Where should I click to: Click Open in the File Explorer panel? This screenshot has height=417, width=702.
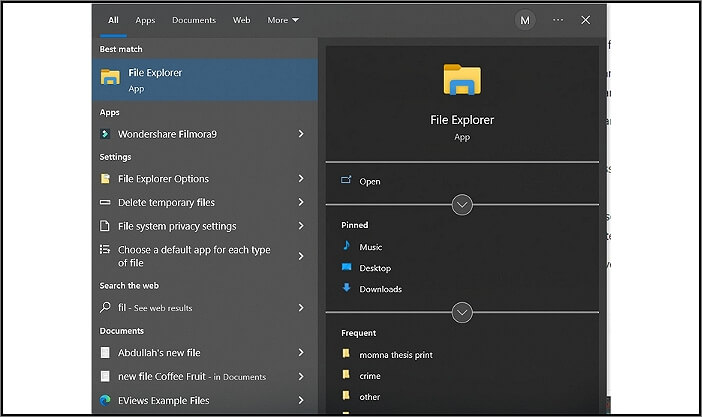coord(370,182)
